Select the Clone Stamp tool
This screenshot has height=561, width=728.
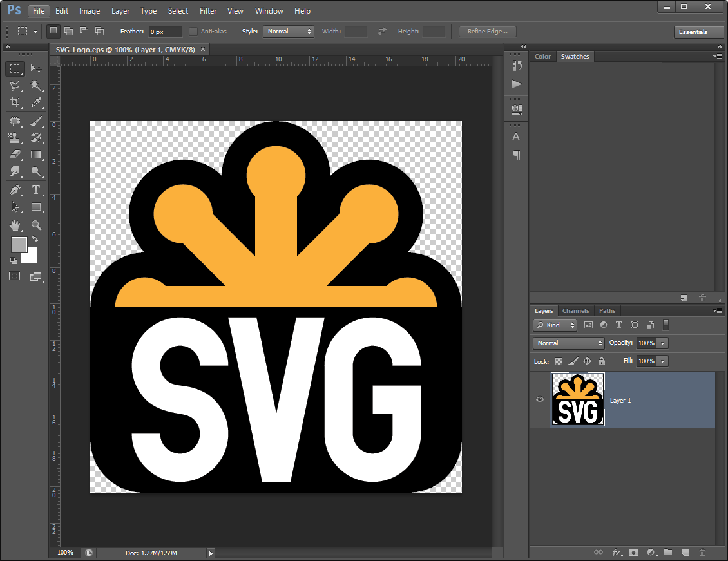coord(15,138)
